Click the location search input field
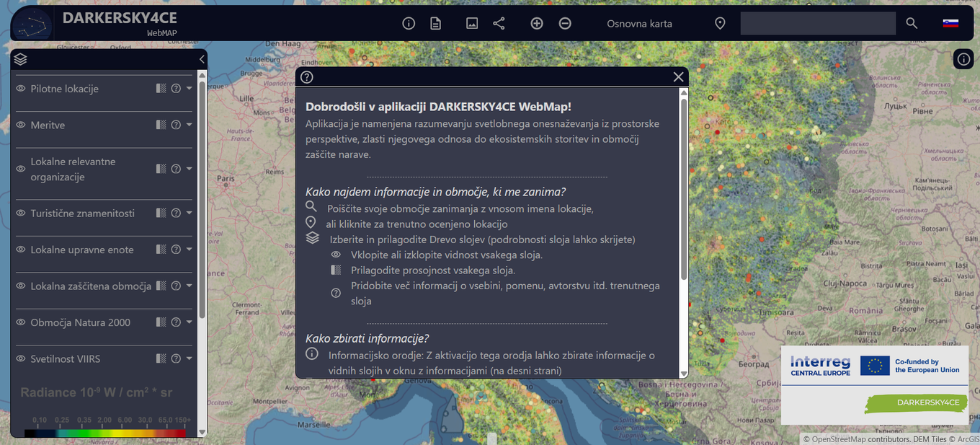This screenshot has width=980, height=445. [817, 23]
